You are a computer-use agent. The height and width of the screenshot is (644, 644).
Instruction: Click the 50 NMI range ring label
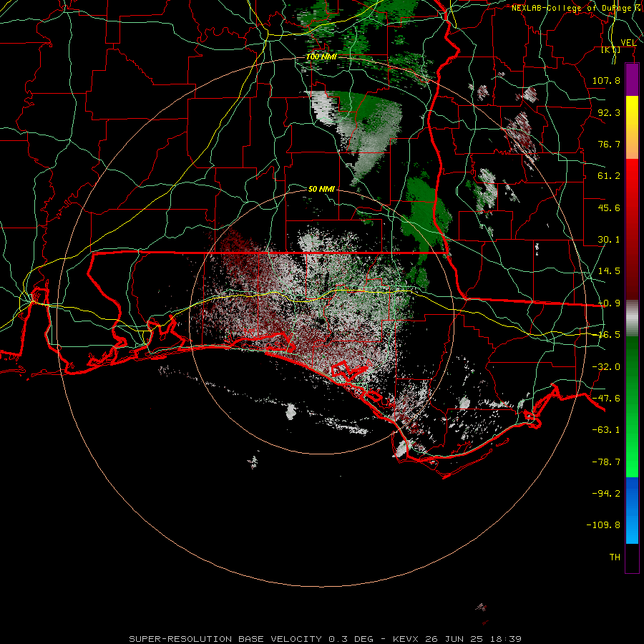tap(321, 189)
